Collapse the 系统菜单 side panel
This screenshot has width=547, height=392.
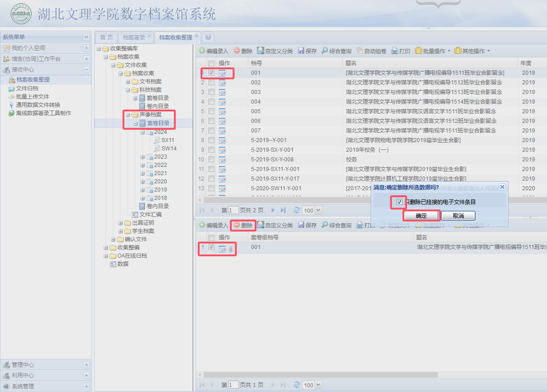[x=87, y=37]
